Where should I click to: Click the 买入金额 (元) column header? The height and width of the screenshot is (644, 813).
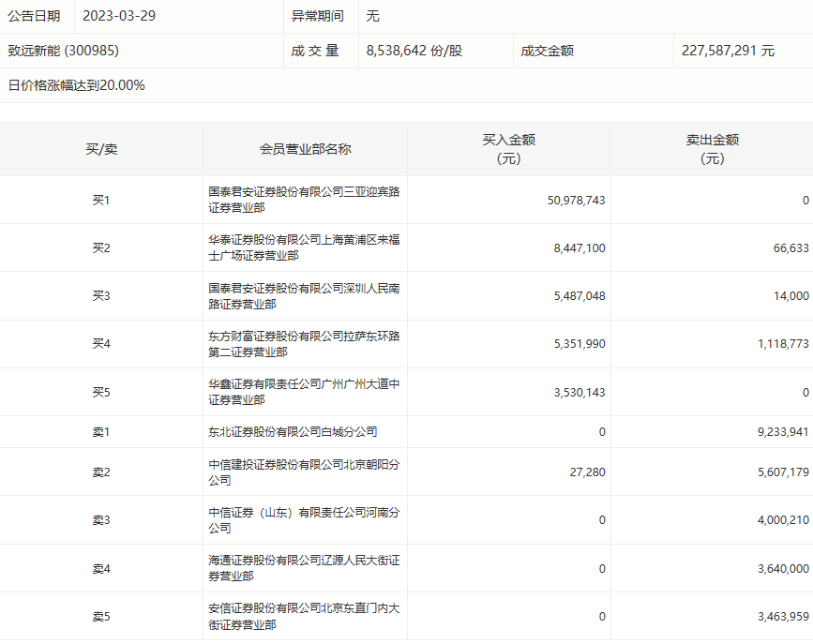coord(508,149)
